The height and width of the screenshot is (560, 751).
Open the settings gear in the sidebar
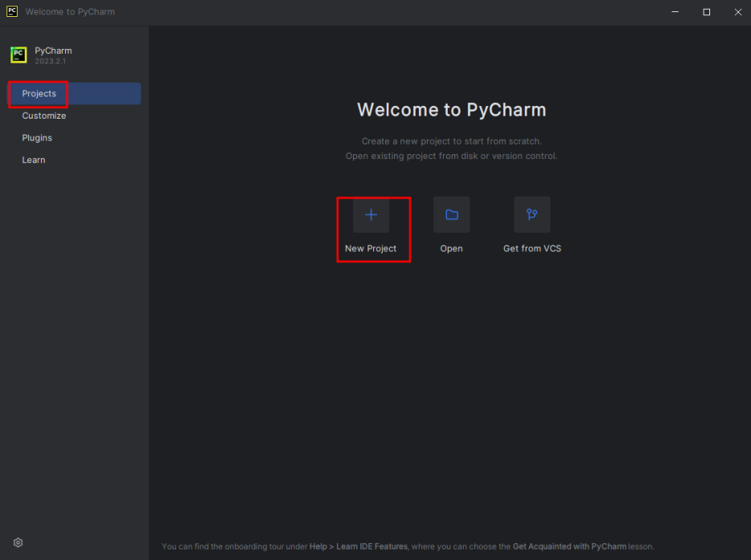click(x=18, y=542)
